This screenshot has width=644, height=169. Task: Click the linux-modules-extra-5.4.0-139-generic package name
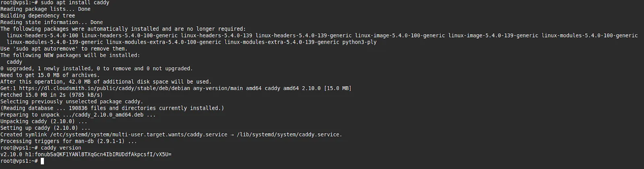point(280,42)
